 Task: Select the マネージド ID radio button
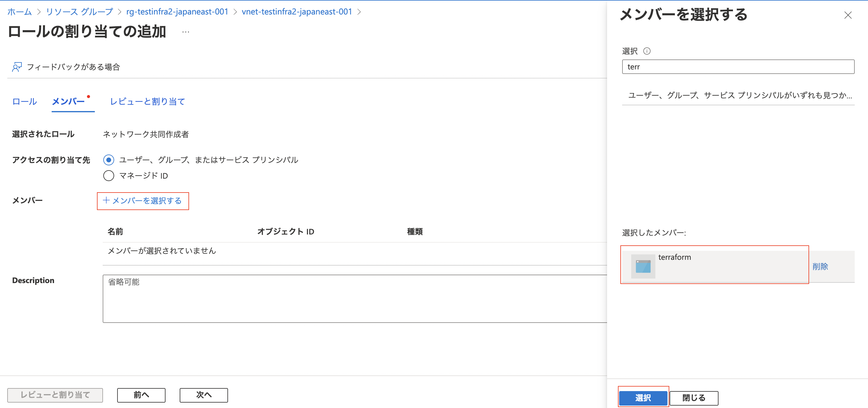click(x=108, y=175)
